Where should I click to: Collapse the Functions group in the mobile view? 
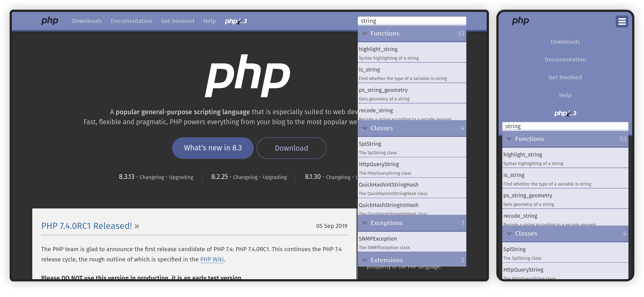coord(565,139)
